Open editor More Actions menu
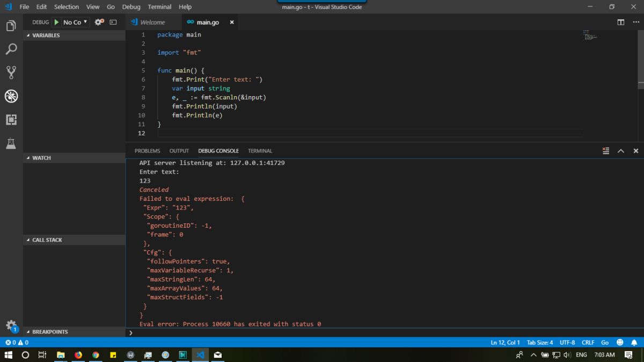The image size is (644, 362). [636, 22]
